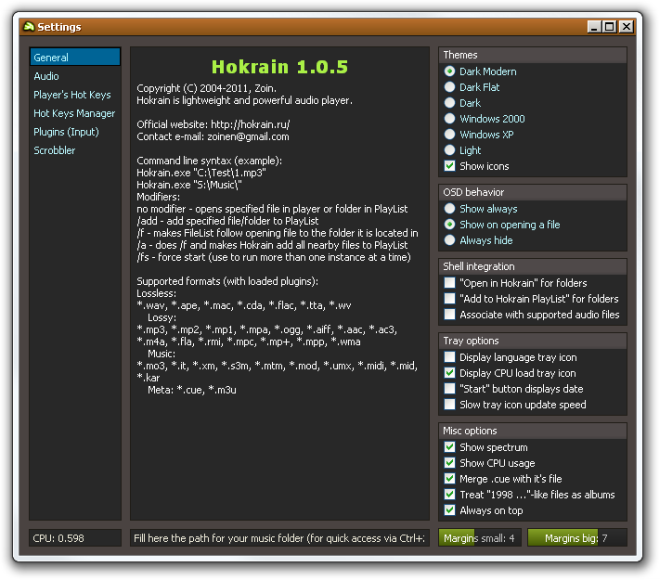Open the Scrobbler settings page

pyautogui.click(x=55, y=151)
